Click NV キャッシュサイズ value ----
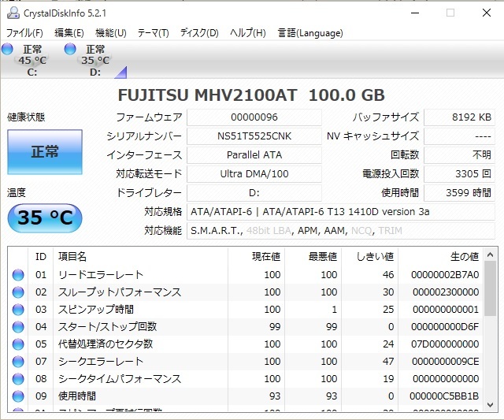This screenshot has height=420, width=504. (x=460, y=136)
